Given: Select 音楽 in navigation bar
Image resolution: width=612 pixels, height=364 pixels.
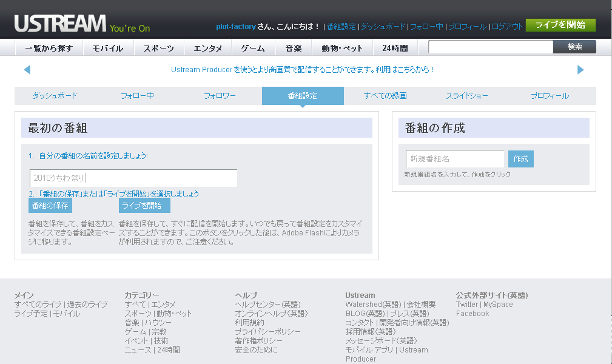Looking at the screenshot, I should point(294,48).
